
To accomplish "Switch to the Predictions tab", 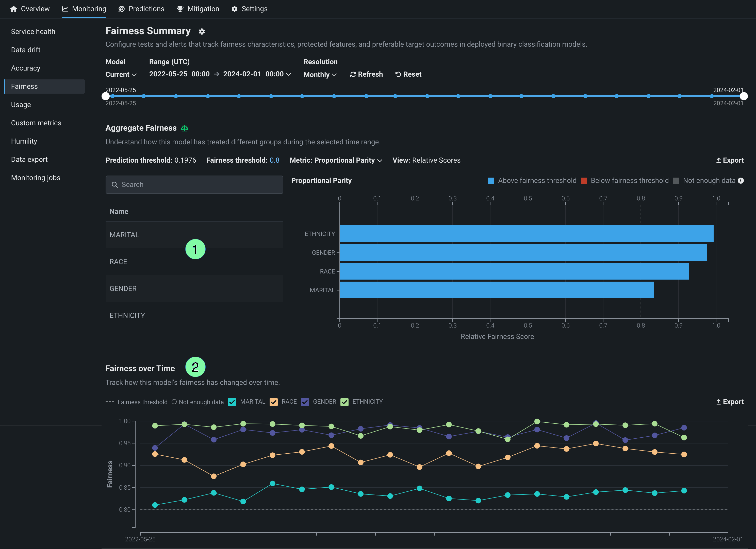I will 141,9.
